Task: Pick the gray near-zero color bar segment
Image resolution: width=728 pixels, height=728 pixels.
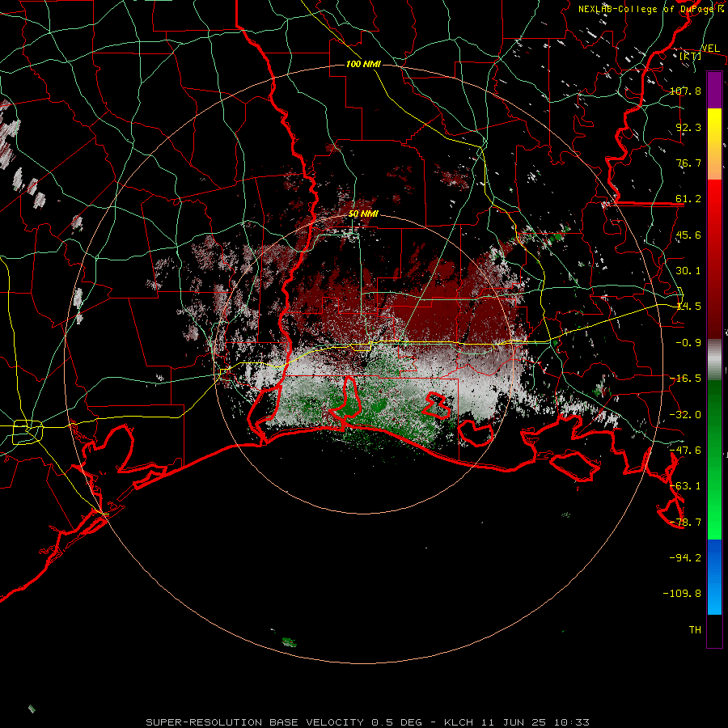Action: coord(714,360)
